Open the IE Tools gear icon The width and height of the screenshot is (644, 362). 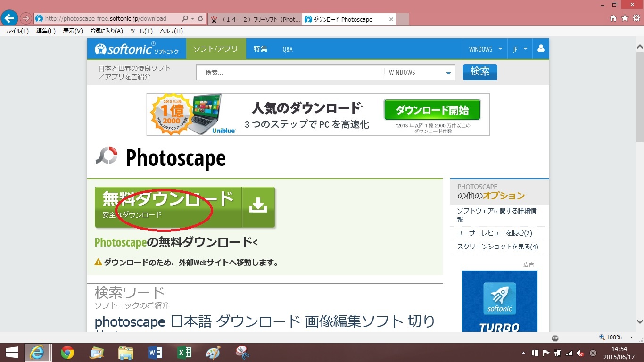(x=636, y=18)
